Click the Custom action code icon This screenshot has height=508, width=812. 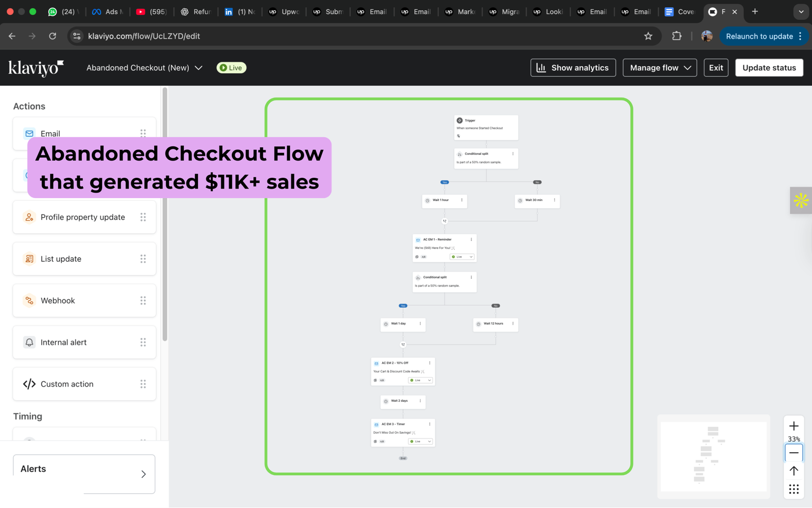tap(29, 384)
